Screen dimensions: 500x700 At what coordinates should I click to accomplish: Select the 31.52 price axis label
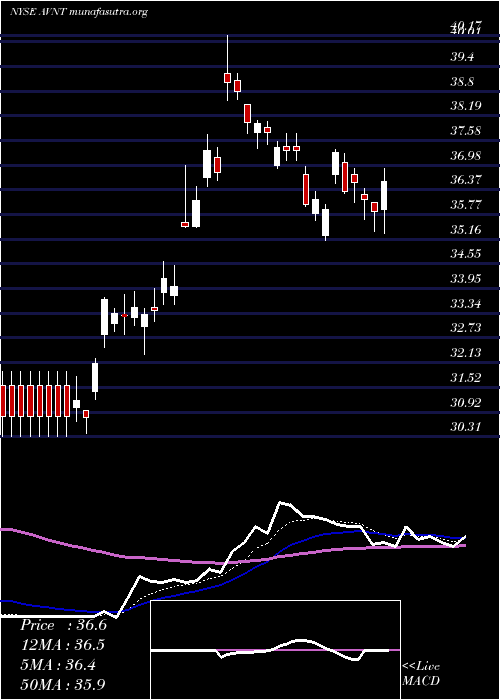point(466,378)
